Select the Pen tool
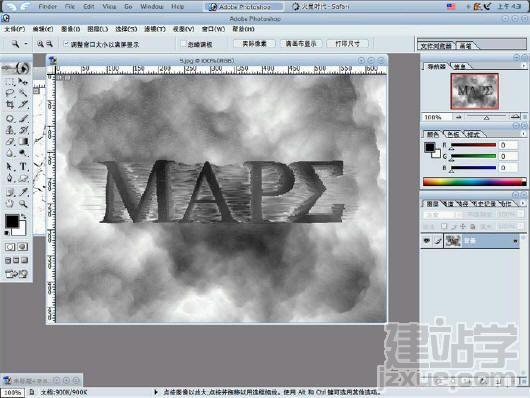Viewport: 530px width, 398px height. click(10, 178)
